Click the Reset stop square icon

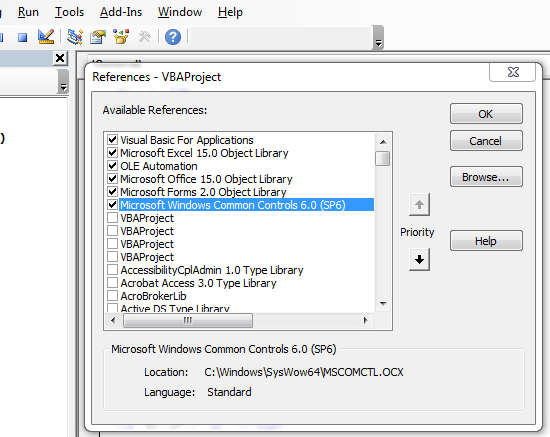[x=23, y=37]
